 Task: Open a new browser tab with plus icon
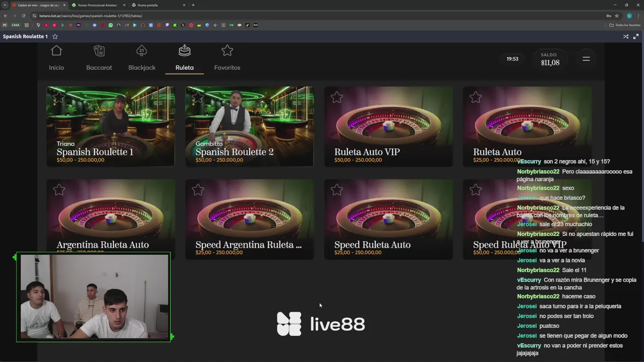[193, 5]
